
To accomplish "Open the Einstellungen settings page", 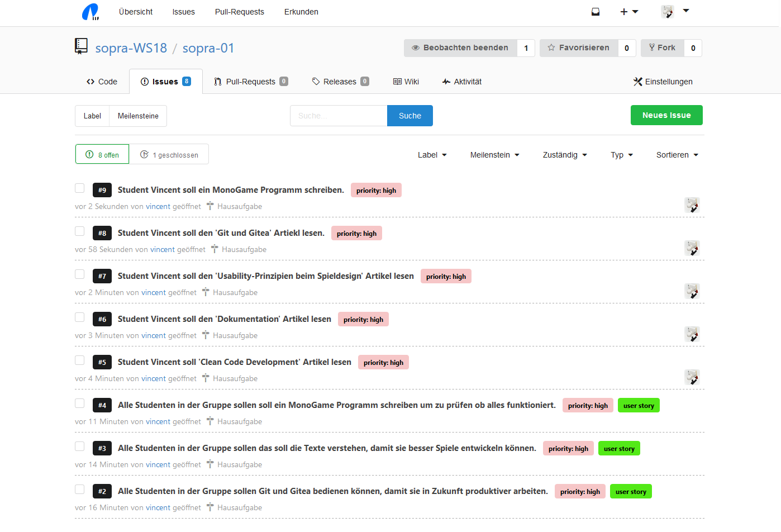I will [x=663, y=82].
